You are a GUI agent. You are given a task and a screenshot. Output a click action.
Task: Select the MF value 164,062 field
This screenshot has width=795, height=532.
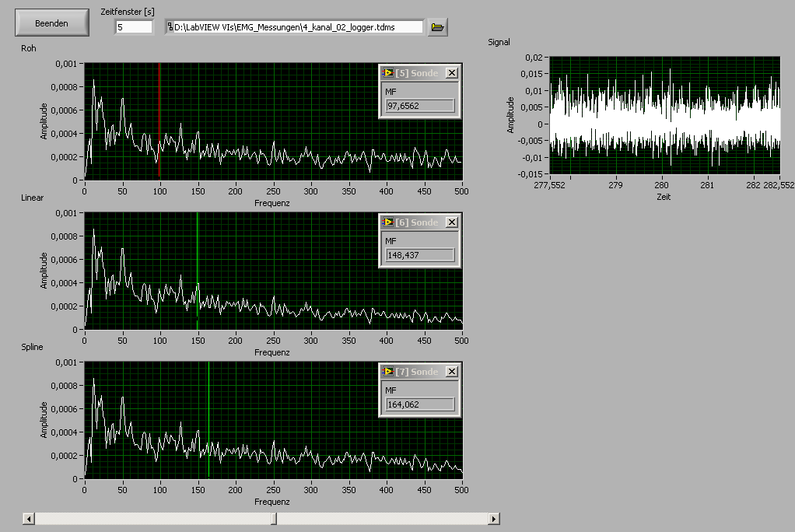pyautogui.click(x=420, y=404)
